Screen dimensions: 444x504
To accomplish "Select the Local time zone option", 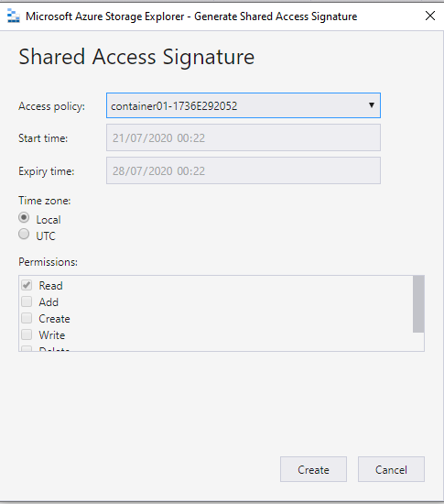I will (24, 217).
